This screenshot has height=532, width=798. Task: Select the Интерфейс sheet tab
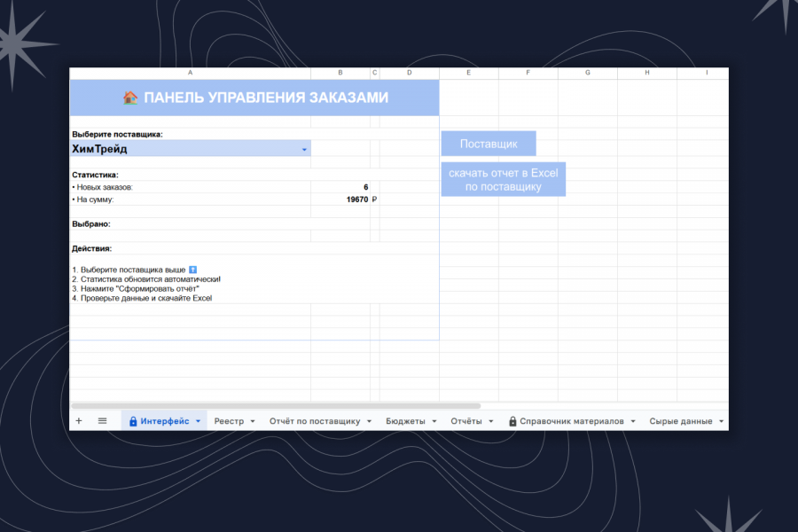[164, 421]
